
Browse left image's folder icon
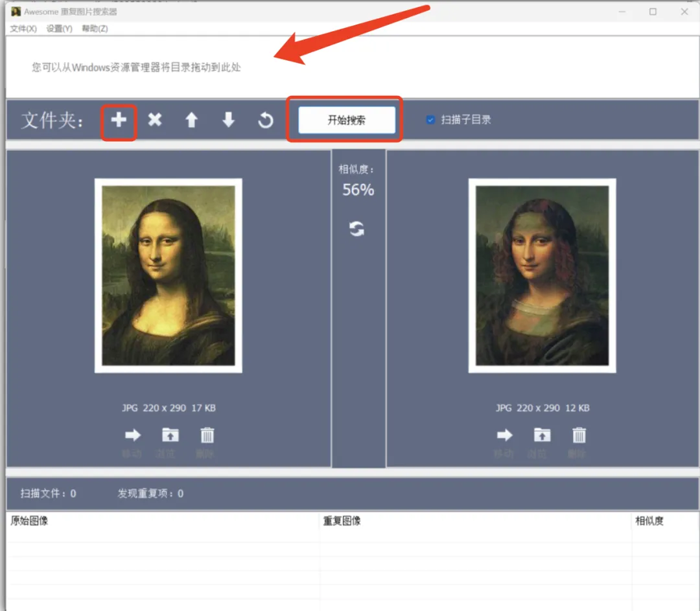[x=170, y=435]
